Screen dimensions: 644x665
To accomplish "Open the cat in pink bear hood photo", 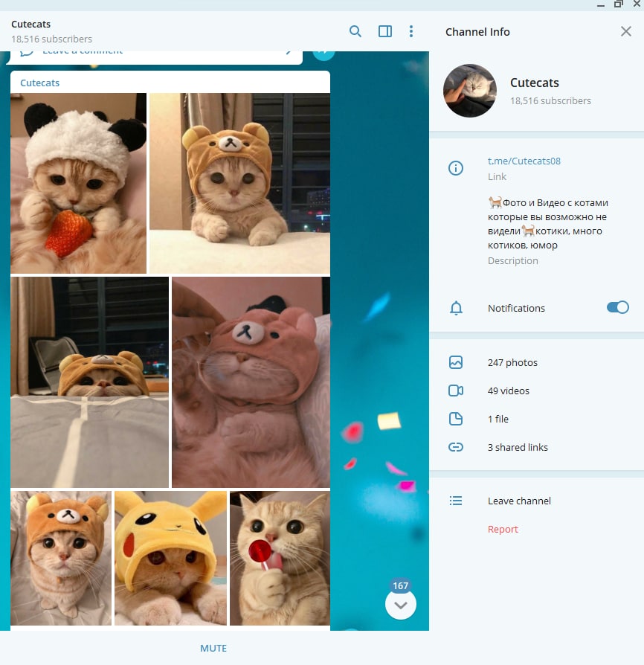I will (x=251, y=382).
